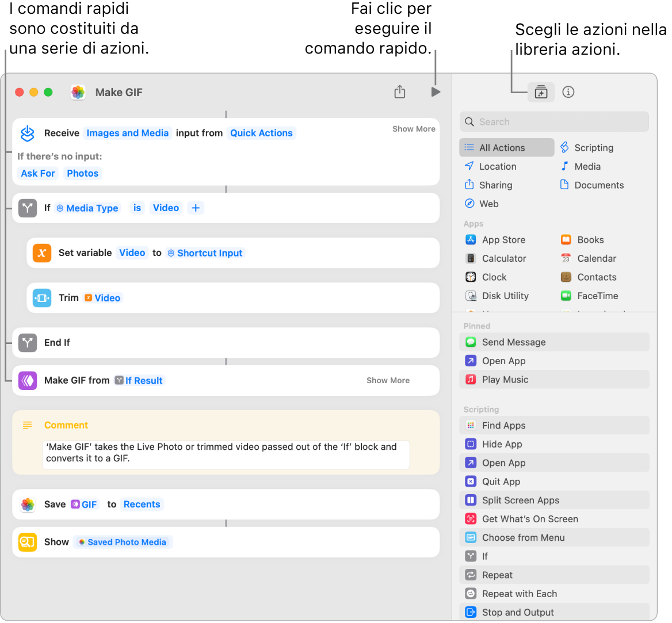Choose the Send Message pinned action
This screenshot has width=672, height=623.
[514, 342]
